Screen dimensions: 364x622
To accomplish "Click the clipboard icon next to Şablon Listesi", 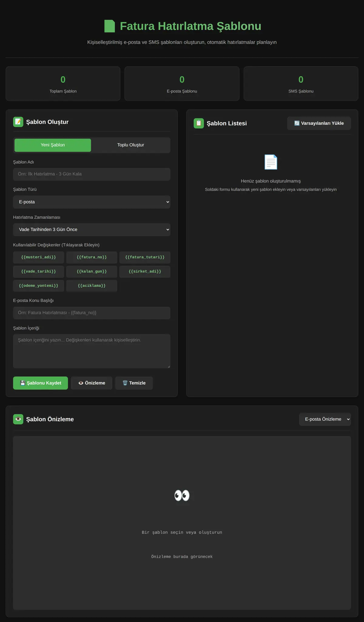I will tap(199, 123).
